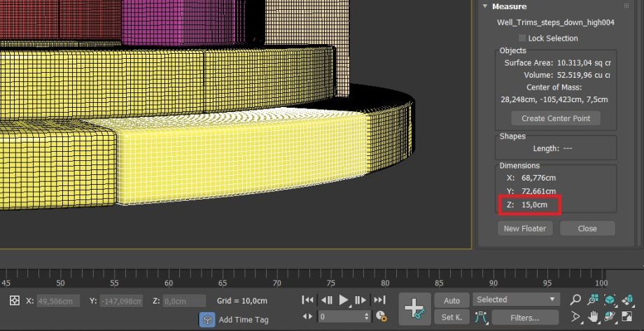644x331 pixels.
Task: Click the Volume value 52.519,96
Action: [x=583, y=75]
